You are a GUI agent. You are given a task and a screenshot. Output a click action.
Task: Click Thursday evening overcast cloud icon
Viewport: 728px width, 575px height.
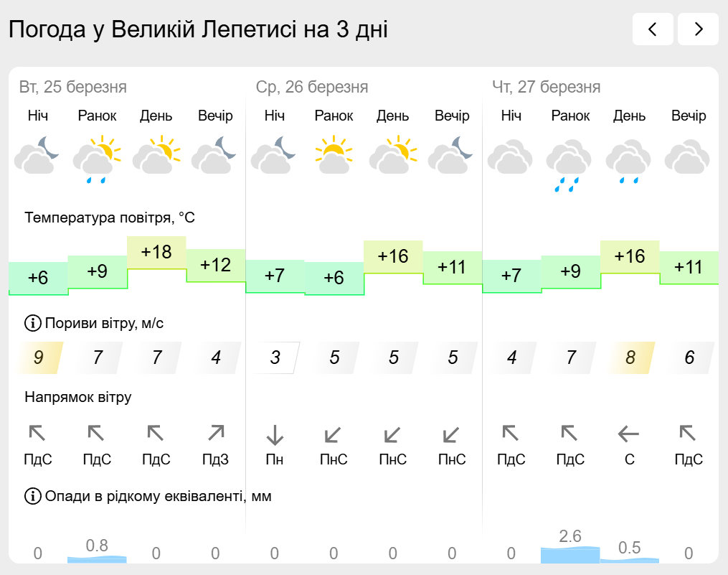pos(687,156)
